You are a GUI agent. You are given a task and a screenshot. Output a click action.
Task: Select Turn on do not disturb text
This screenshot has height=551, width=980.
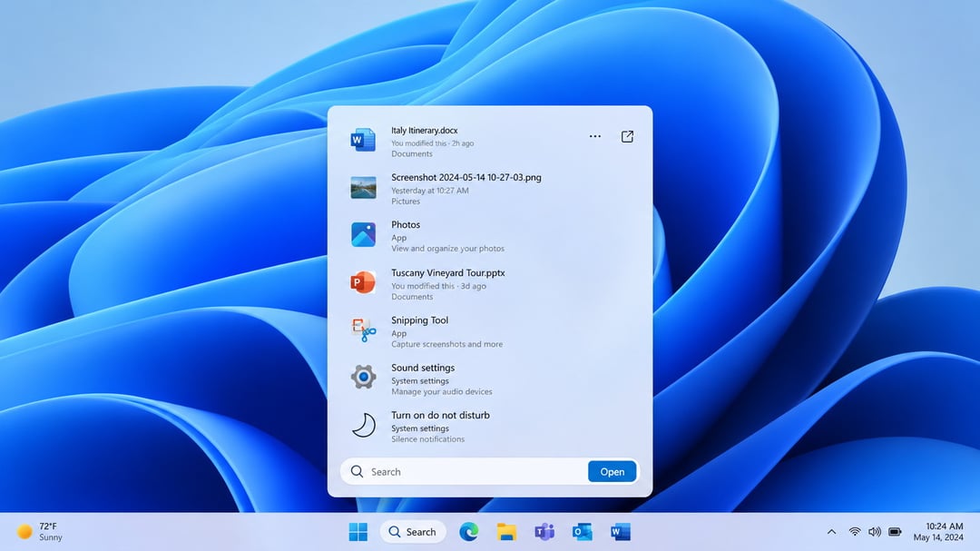tap(441, 415)
